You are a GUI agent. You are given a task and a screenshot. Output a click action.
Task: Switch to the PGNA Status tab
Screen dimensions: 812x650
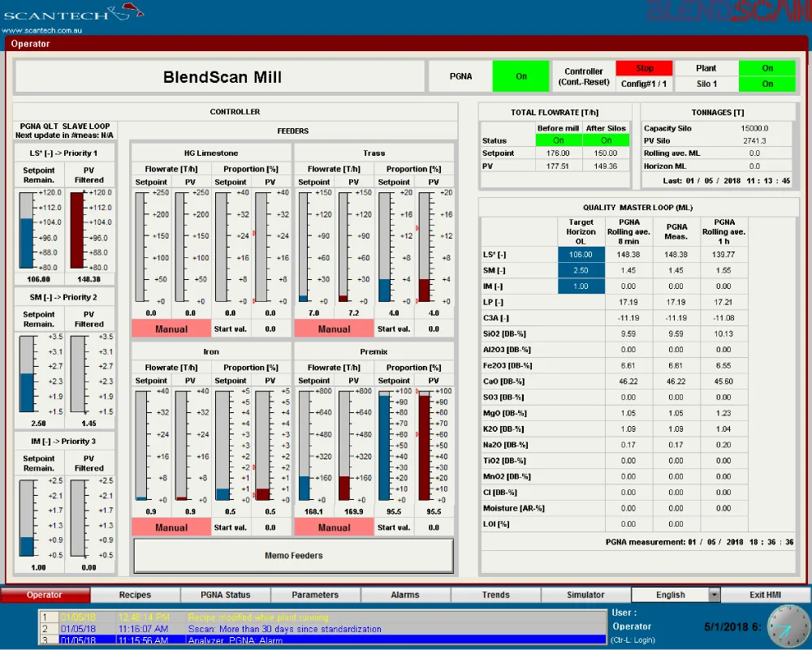225,595
